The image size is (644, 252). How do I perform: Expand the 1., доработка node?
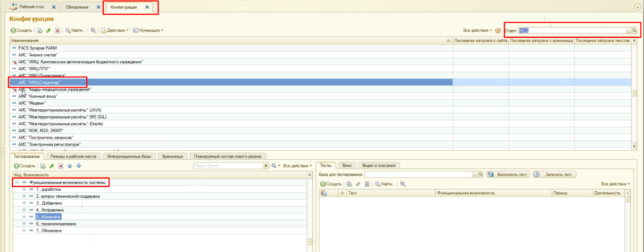click(x=24, y=189)
